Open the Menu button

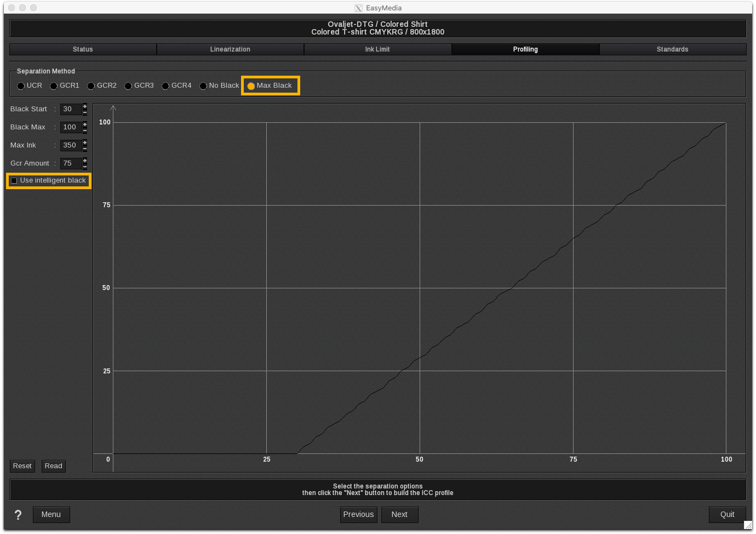point(51,515)
